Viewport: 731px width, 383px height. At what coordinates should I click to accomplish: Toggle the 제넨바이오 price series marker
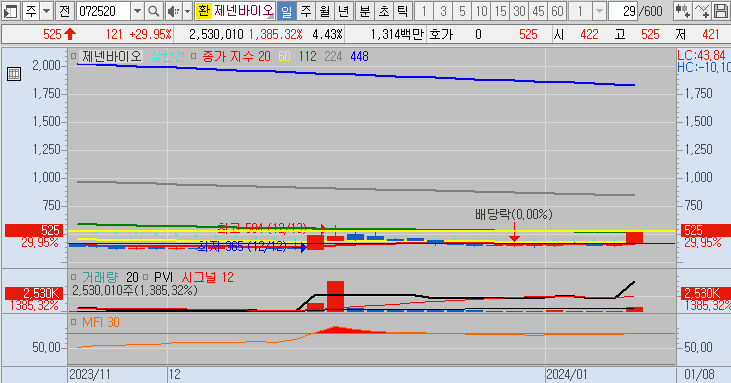click(74, 56)
